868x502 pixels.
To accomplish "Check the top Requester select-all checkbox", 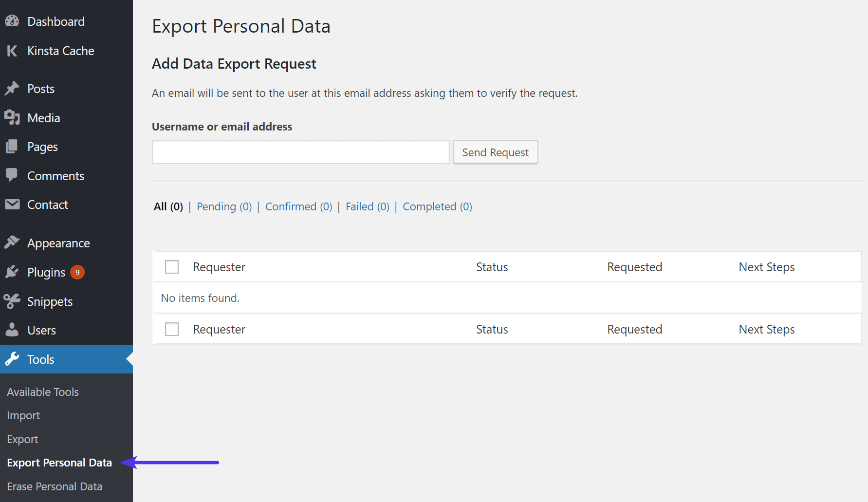I will tap(171, 266).
